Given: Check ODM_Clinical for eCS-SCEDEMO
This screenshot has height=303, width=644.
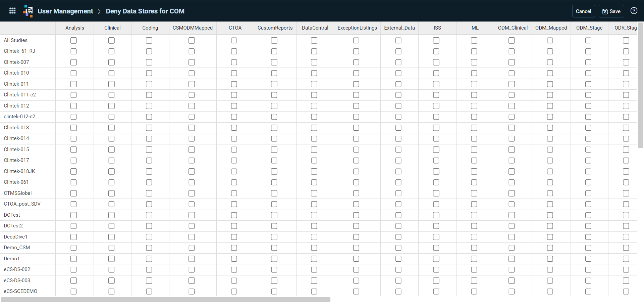Looking at the screenshot, I should (x=512, y=292).
